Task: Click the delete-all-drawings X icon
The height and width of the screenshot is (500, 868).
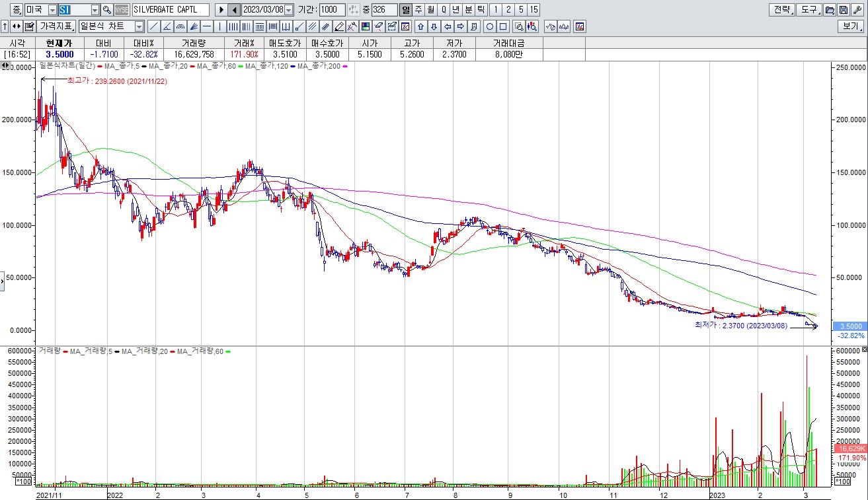Action: click(405, 26)
